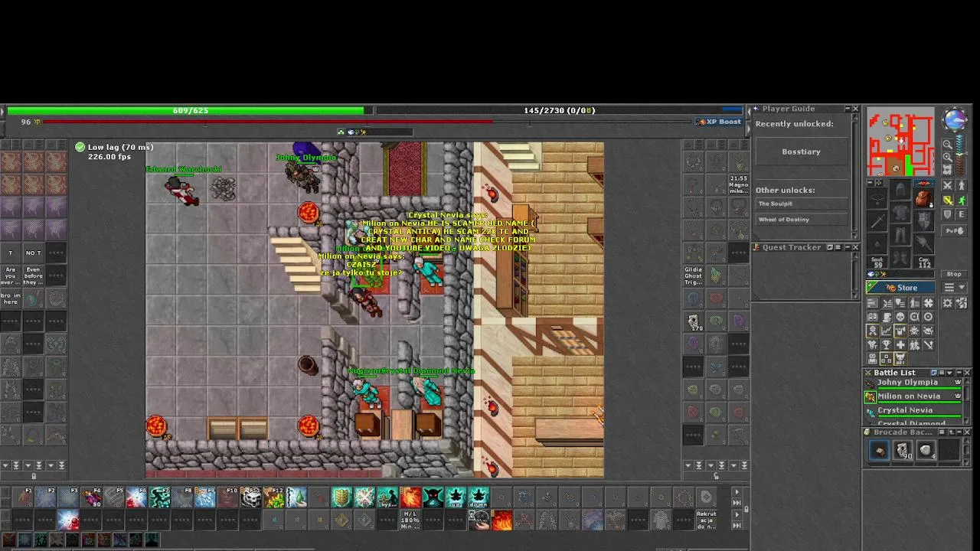Zoom in the minimap
The height and width of the screenshot is (551, 980).
pyautogui.click(x=948, y=157)
